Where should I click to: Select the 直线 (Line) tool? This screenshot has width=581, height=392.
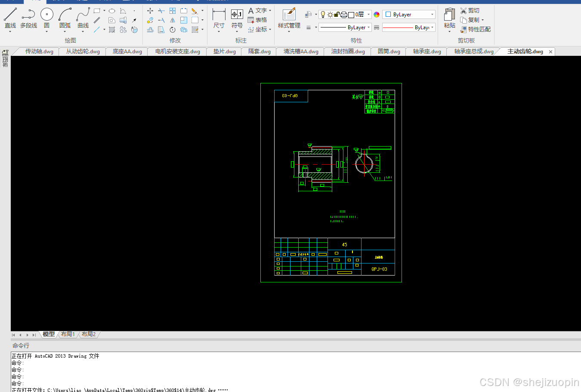point(10,18)
